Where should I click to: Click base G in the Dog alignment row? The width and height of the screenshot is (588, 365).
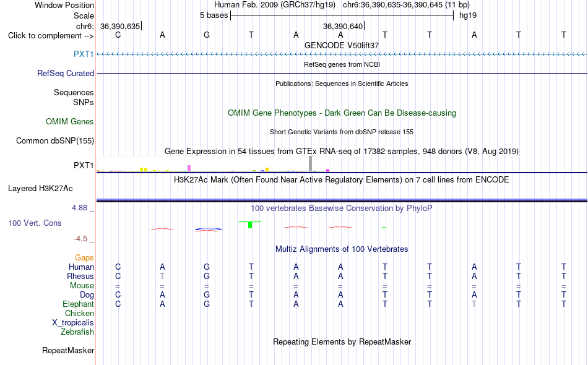pos(207,295)
